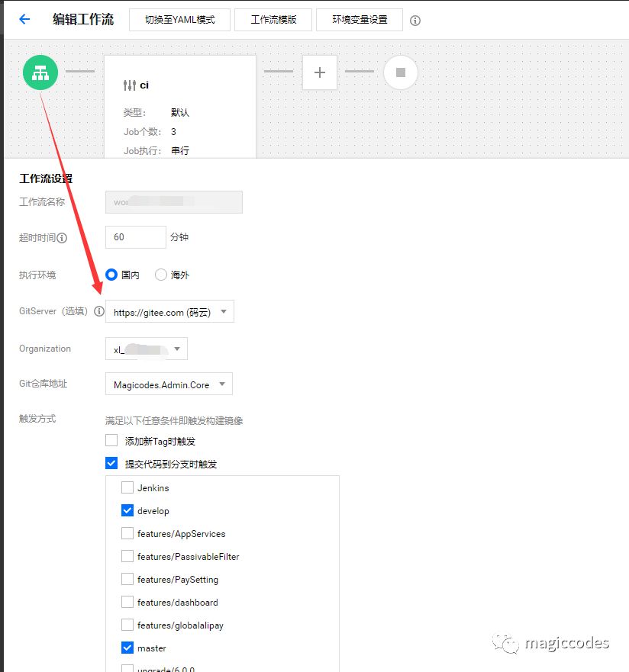Enable 添加新Tag时触发 checkbox
This screenshot has width=629, height=672.
[111, 440]
